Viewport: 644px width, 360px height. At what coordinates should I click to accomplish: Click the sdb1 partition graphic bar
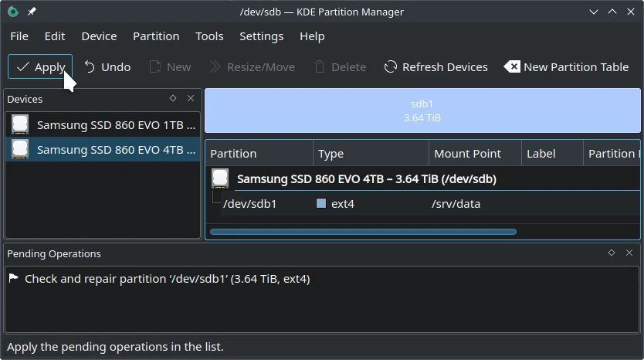(422, 110)
